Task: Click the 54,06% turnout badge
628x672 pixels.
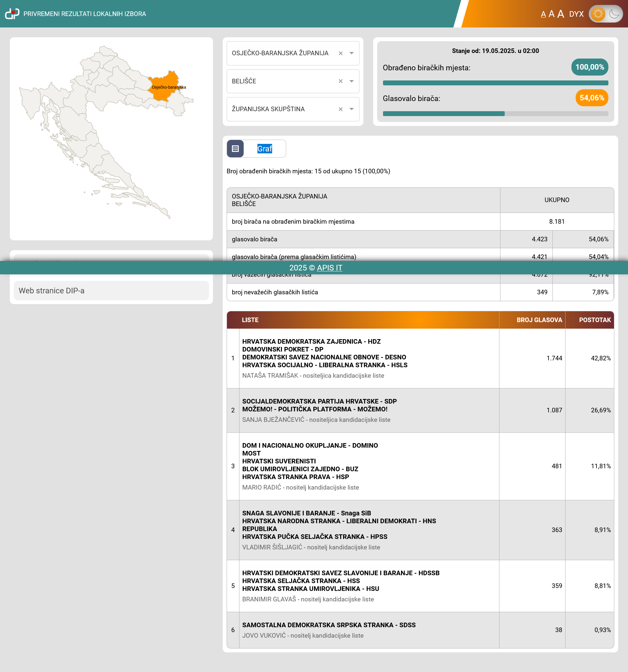Action: click(591, 98)
